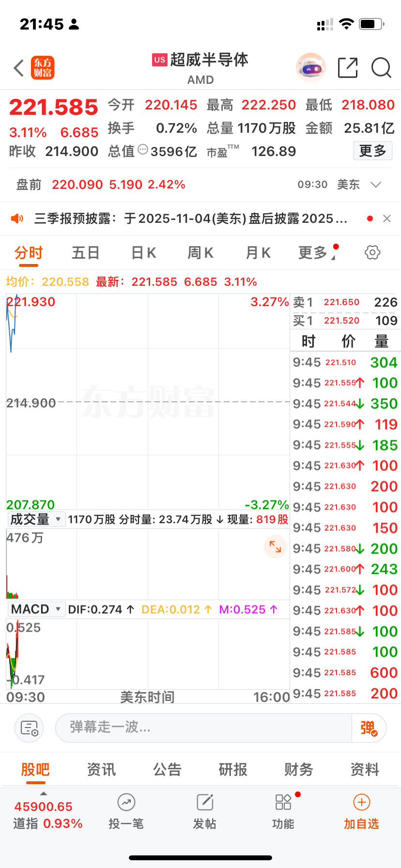Tap the 三季报预披露 announcement text

pyautogui.click(x=191, y=219)
